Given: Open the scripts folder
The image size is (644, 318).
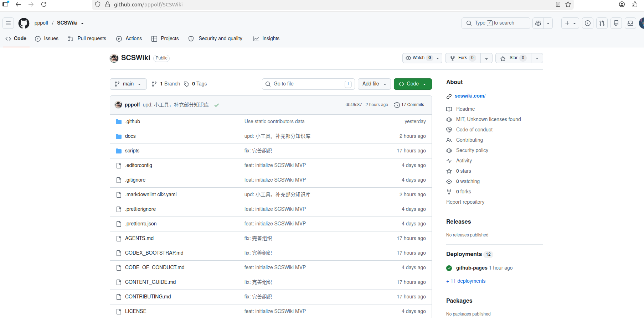Looking at the screenshot, I should 132,151.
